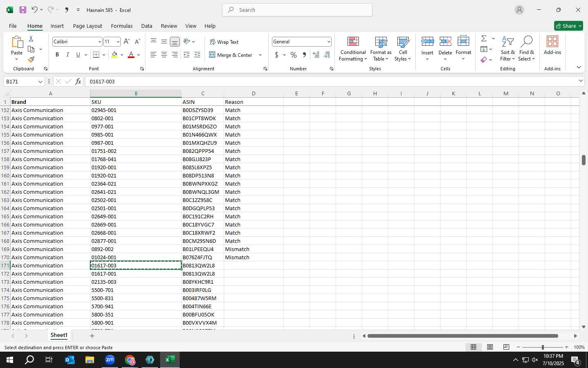Toggle Underline formatting
Viewport: 588px width, 368px height.
tap(78, 55)
